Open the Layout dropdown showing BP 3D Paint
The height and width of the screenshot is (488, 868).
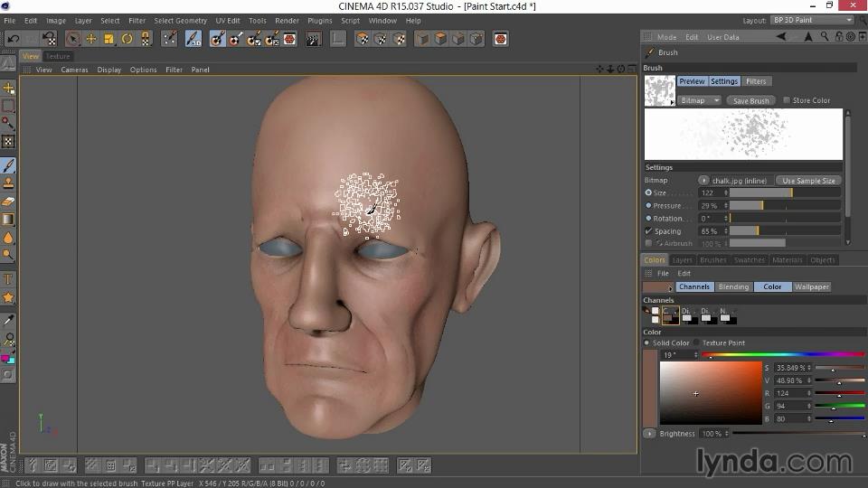click(x=811, y=20)
